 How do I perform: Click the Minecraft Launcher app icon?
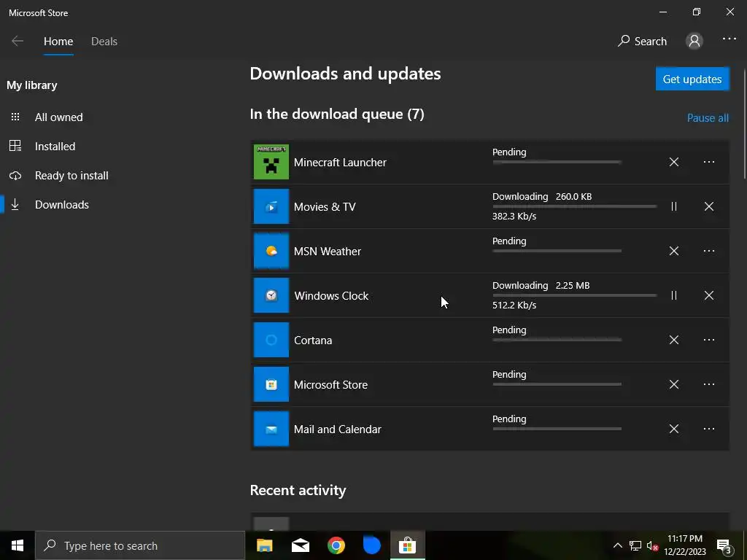coord(271,162)
